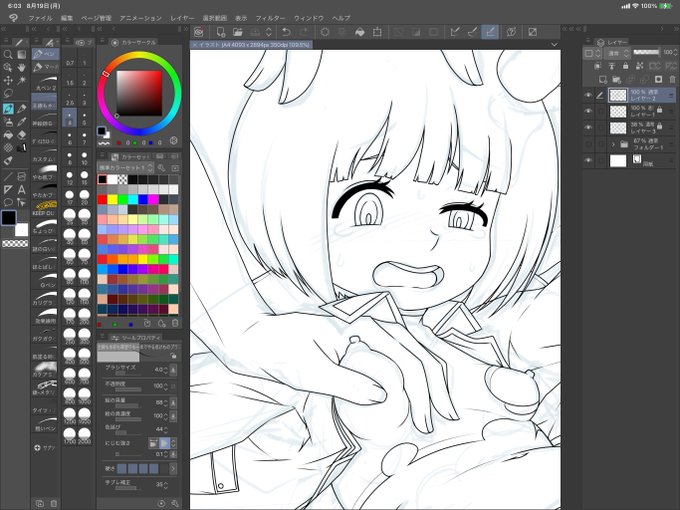Open the color set selector dropdown
Viewport: 680px width, 510px height.
coord(125,167)
